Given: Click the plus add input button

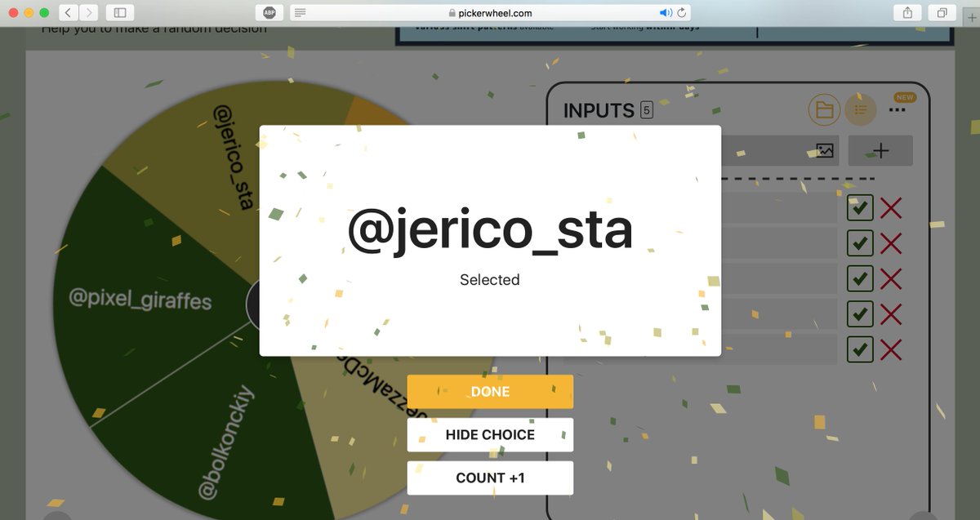Looking at the screenshot, I should pos(880,151).
